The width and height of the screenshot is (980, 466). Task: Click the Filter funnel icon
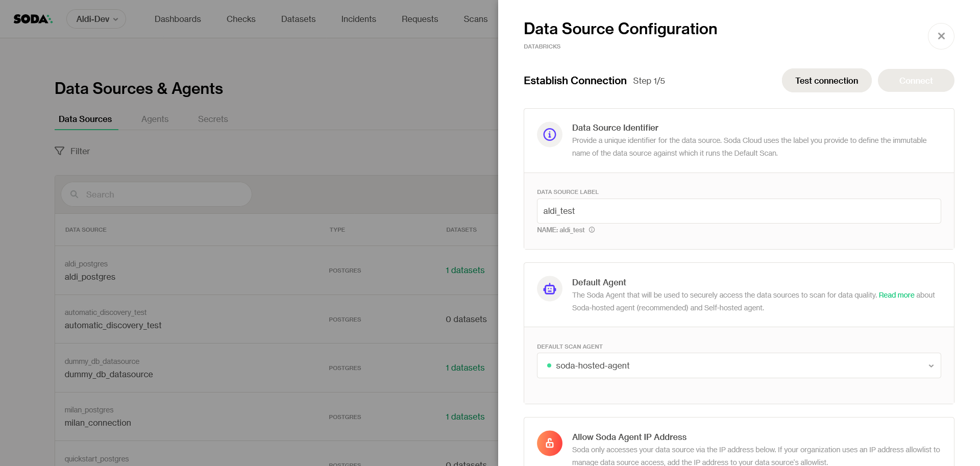60,151
